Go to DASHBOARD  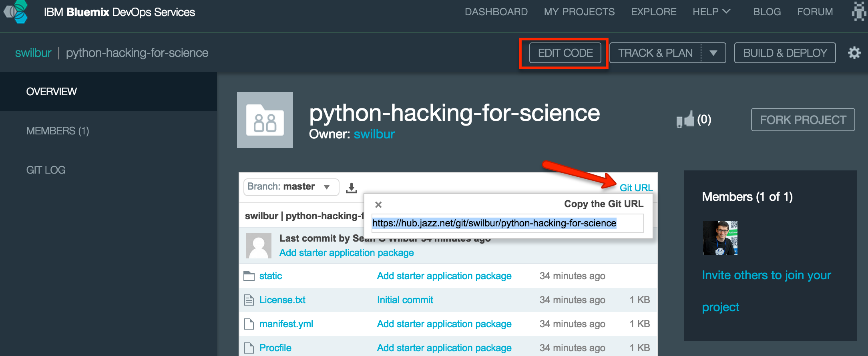(x=496, y=12)
